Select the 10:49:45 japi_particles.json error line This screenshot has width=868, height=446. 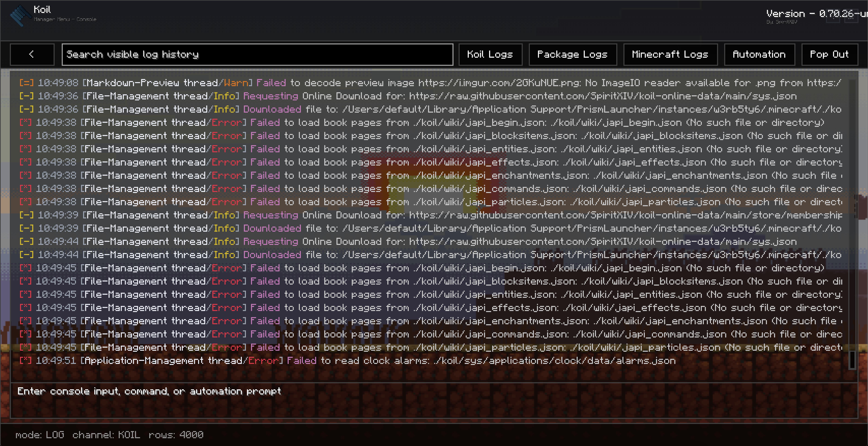[430, 347]
